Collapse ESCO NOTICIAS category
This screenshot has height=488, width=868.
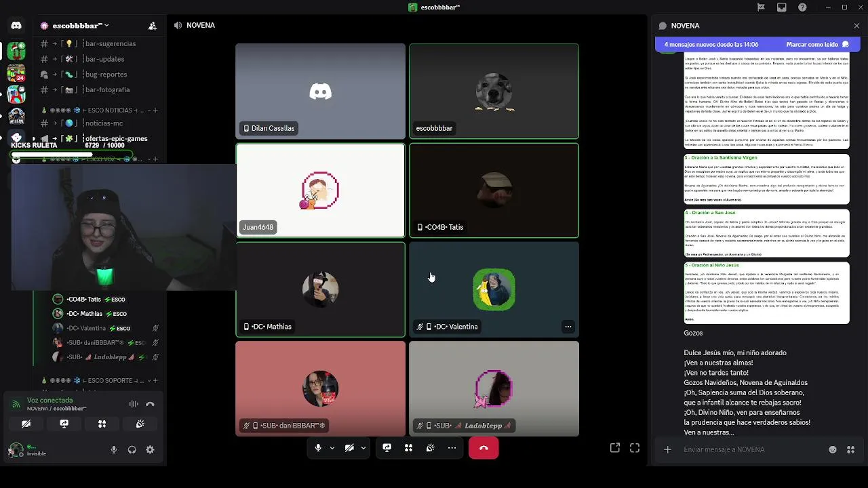[x=94, y=110]
